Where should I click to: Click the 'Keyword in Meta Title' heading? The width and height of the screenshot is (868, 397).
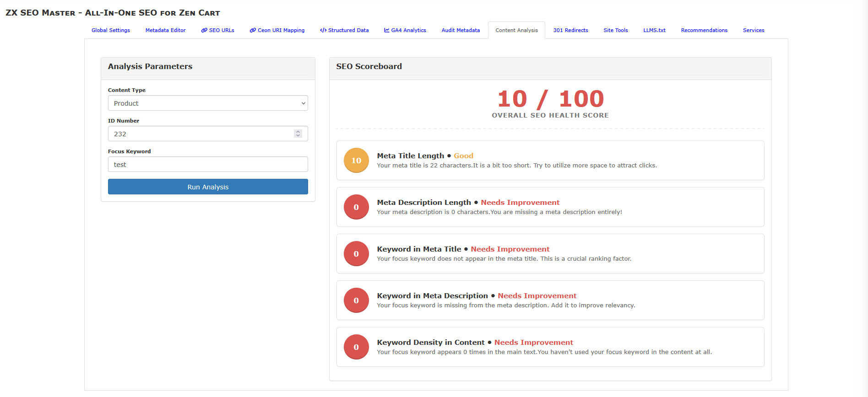click(419, 249)
